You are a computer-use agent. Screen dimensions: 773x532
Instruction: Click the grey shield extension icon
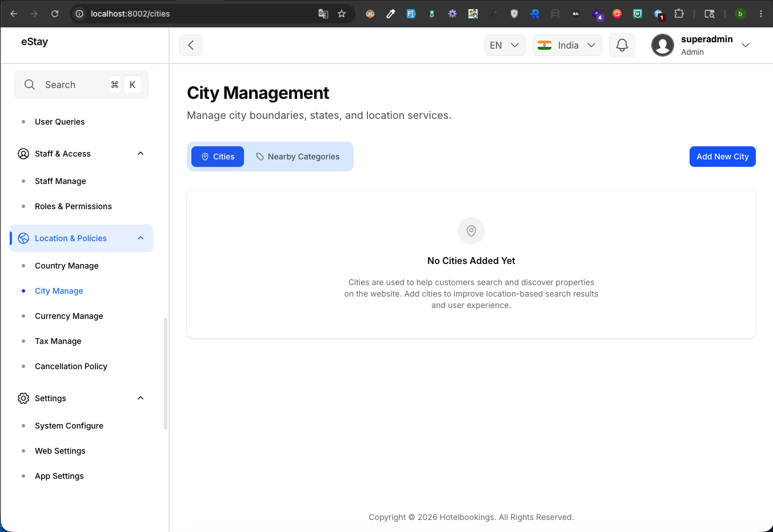tap(514, 14)
